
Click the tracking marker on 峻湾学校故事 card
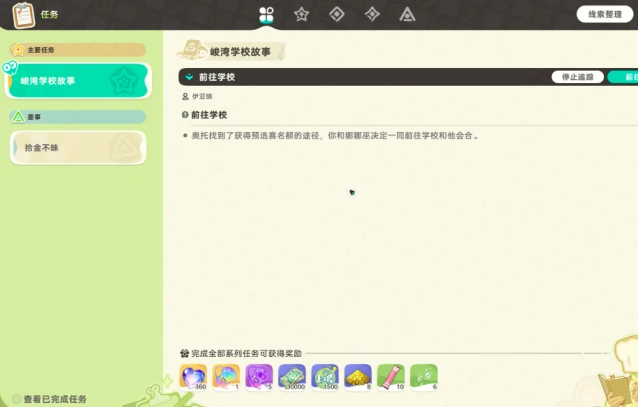[x=10, y=68]
